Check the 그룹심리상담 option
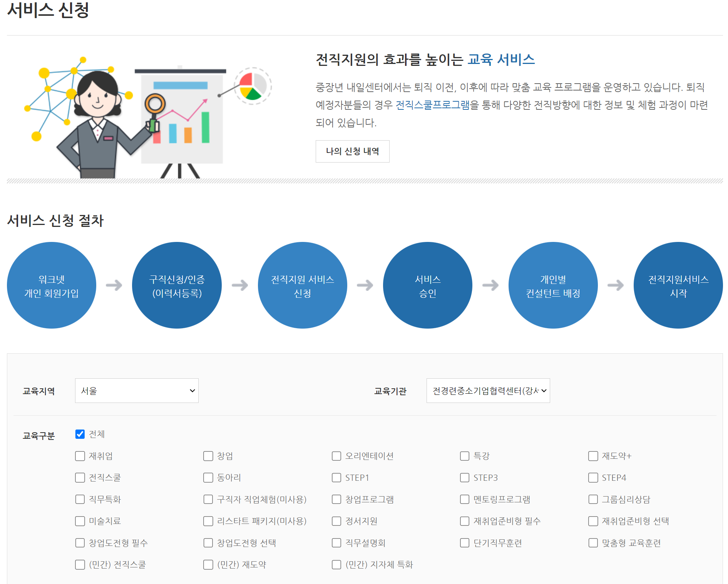The height and width of the screenshot is (584, 728). [592, 499]
